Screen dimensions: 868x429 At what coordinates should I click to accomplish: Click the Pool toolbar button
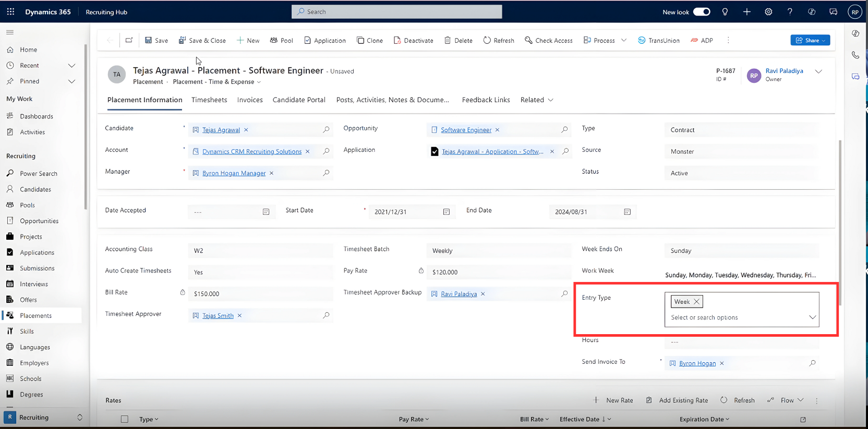[x=282, y=40]
